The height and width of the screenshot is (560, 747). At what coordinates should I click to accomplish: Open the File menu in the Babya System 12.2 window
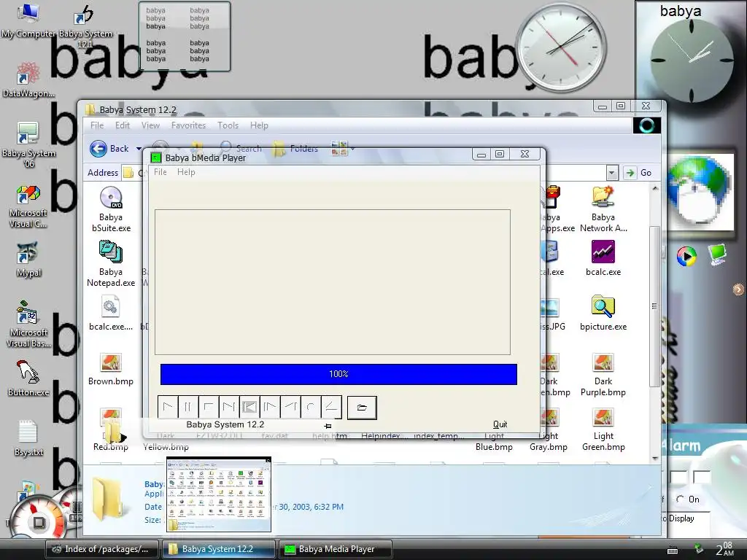[97, 125]
